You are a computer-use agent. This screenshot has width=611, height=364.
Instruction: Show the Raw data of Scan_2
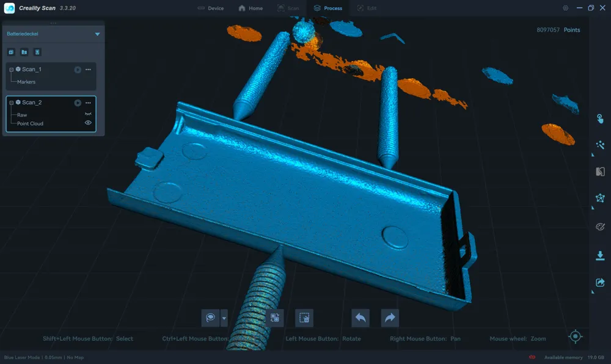pos(88,114)
